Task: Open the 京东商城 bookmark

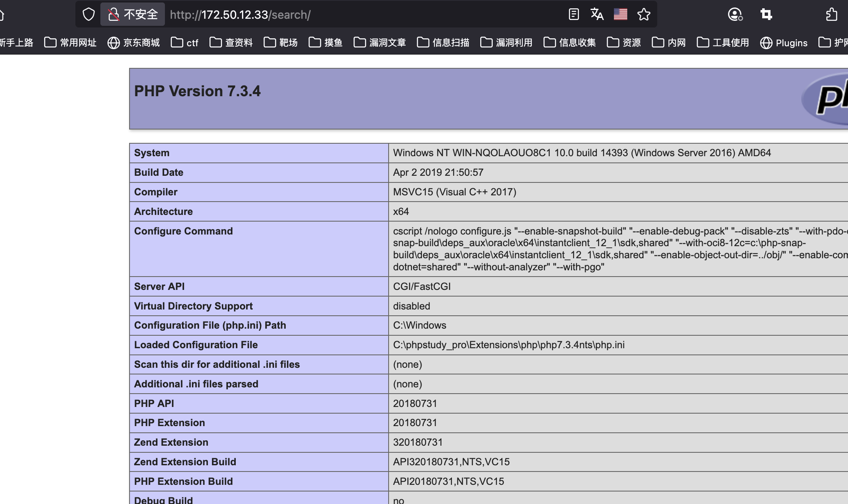Action: [134, 42]
